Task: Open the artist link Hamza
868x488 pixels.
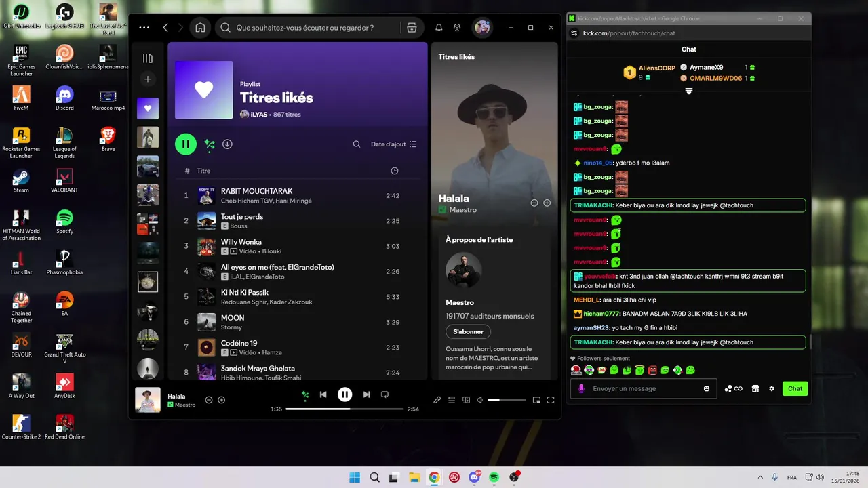Action: [271, 352]
